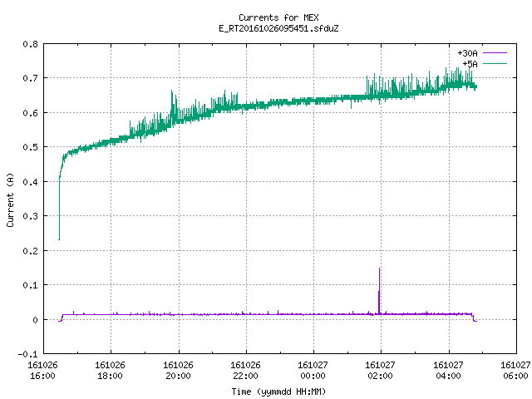Click the 0.4 y-axis tick label

pyautogui.click(x=31, y=182)
